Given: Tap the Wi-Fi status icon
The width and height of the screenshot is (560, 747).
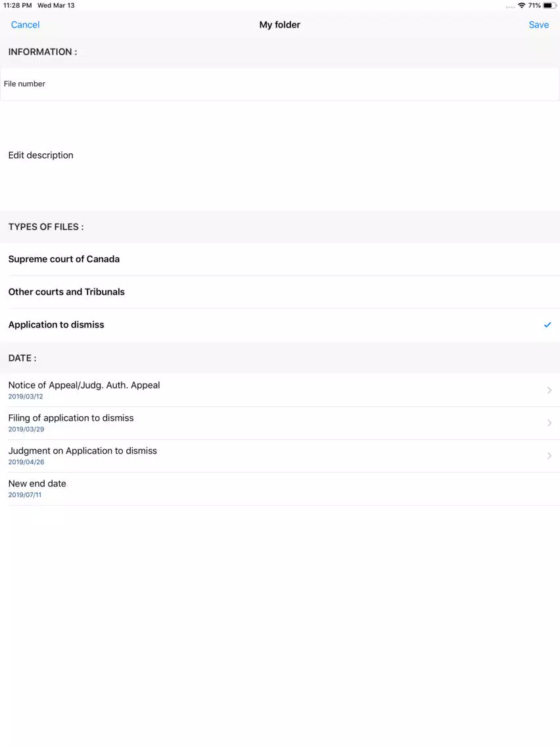Looking at the screenshot, I should [521, 6].
